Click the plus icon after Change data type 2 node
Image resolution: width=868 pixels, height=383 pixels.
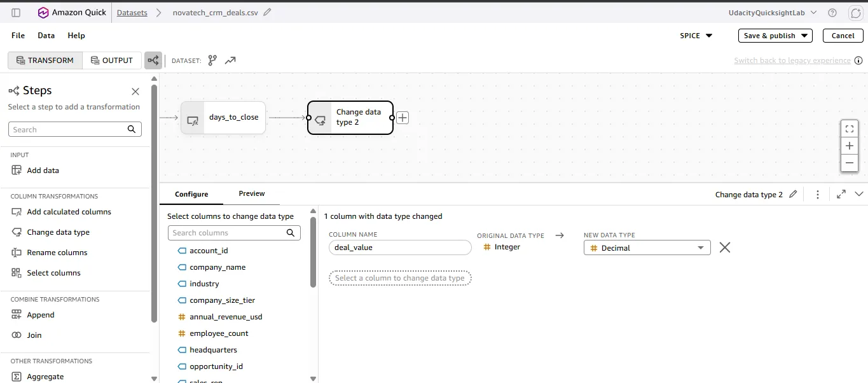pyautogui.click(x=403, y=118)
